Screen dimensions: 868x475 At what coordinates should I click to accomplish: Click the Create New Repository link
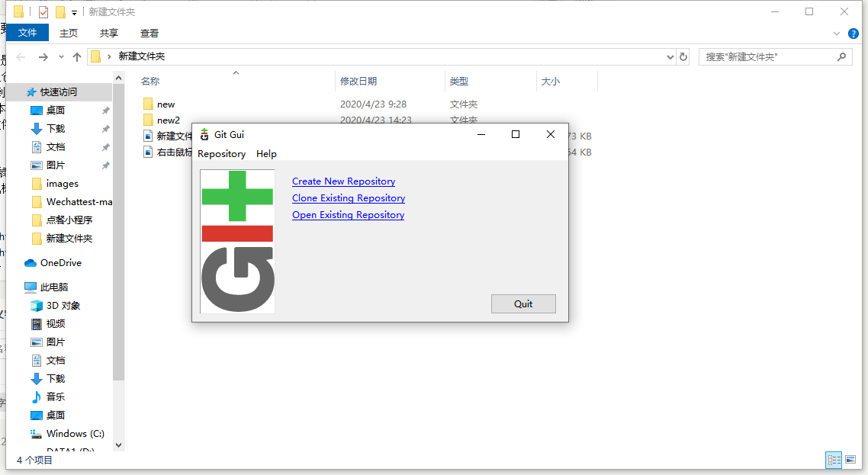point(343,181)
